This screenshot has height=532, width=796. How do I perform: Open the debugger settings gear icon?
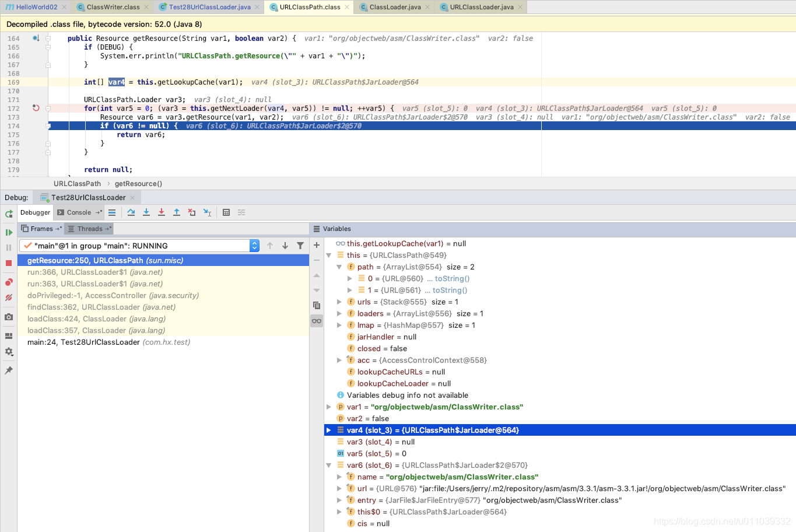click(x=9, y=352)
